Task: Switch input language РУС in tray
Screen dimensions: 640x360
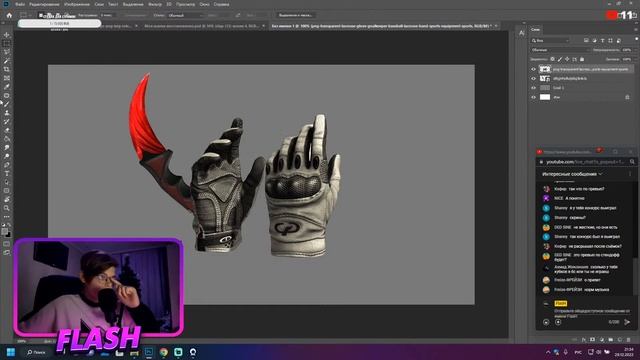Action: click(x=578, y=352)
